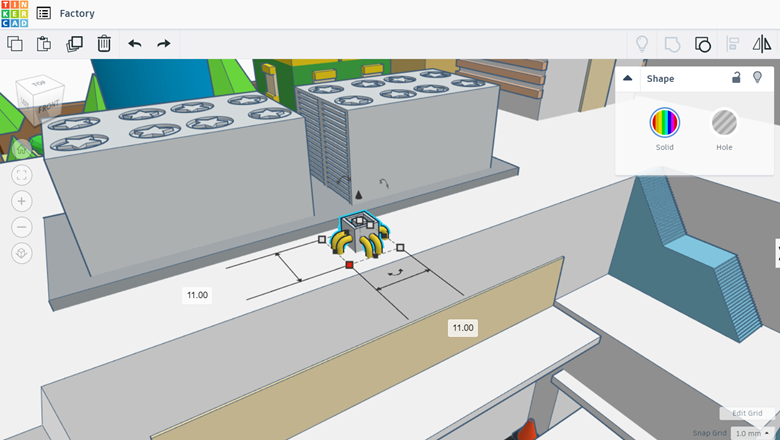This screenshot has width=780, height=440.
Task: Collapse the Shape panel arrow
Action: click(628, 78)
